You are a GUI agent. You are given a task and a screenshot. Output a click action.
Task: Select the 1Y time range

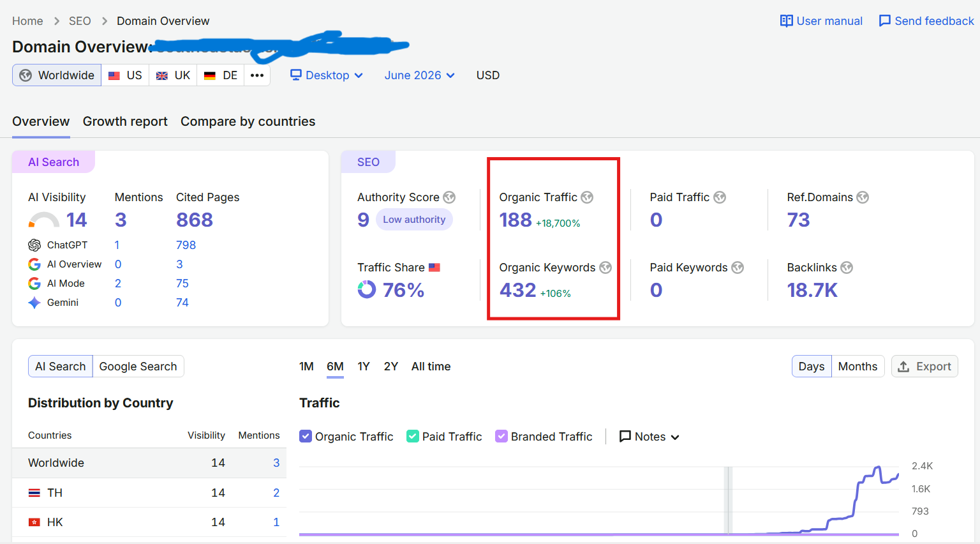pyautogui.click(x=364, y=366)
